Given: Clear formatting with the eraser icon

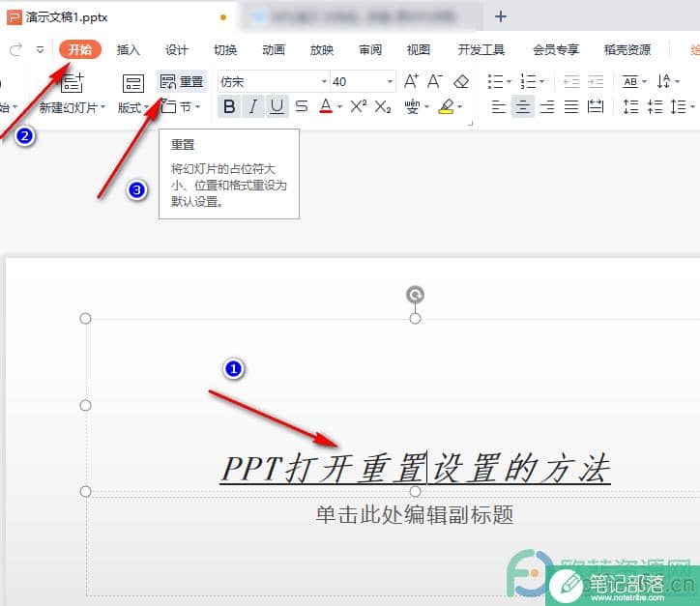Looking at the screenshot, I should (461, 81).
